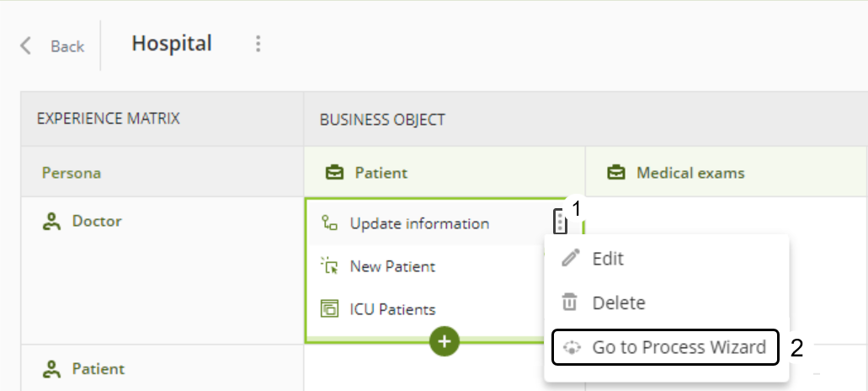
Task: Select Go to Process Wizard option
Action: [x=679, y=347]
